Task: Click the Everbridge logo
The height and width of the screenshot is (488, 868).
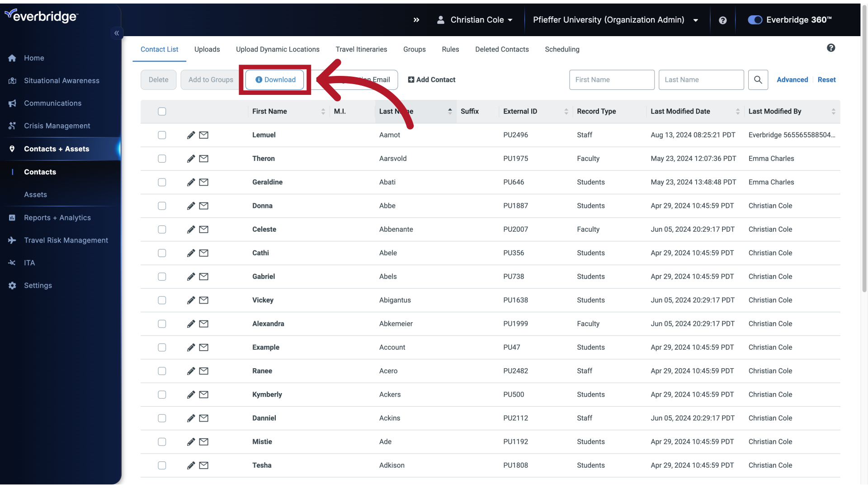Action: pyautogui.click(x=41, y=15)
